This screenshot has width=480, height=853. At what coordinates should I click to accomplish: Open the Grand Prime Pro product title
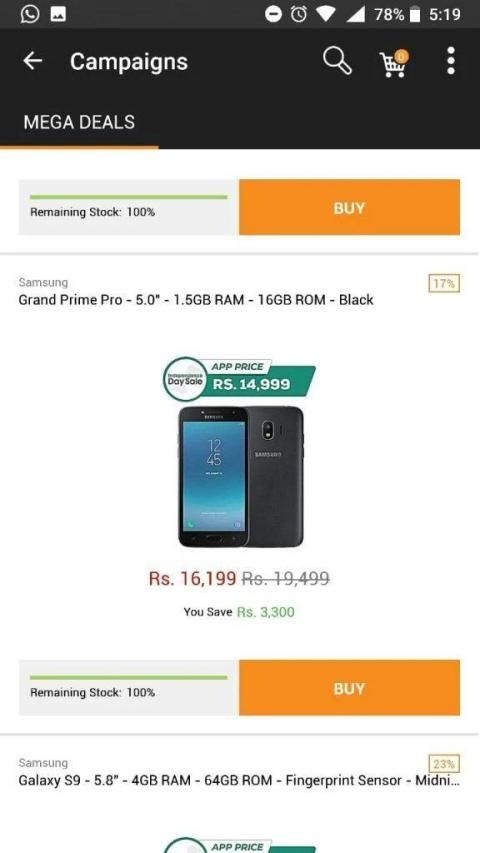(196, 300)
